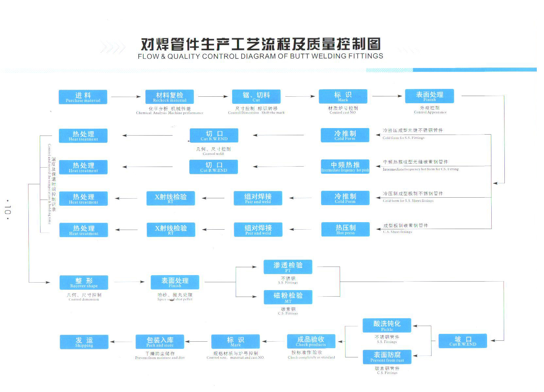Image resolution: width=544 pixels, height=392 pixels.
Task: Click the Chemical Analysis Machine performance caption
Action: [169, 113]
